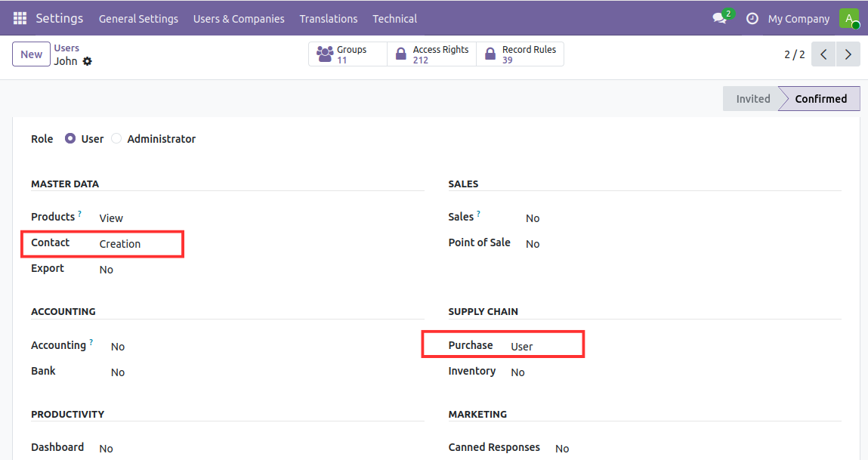Set status to Invited
Screen dimensions: 868x460
point(753,98)
